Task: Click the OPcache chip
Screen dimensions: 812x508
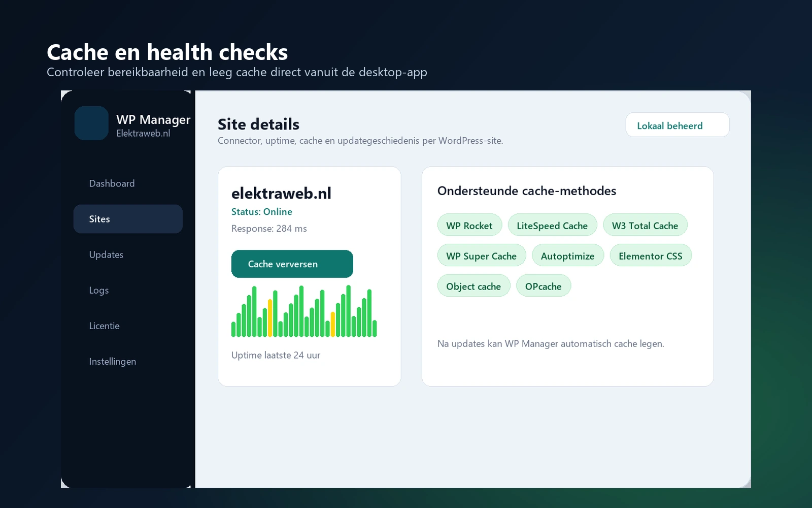Action: point(544,286)
